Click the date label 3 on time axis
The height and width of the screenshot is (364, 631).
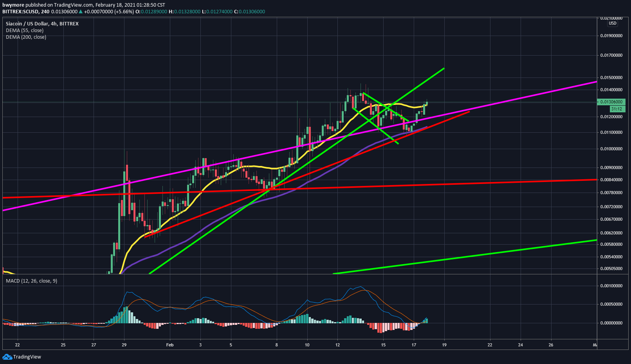pyautogui.click(x=200, y=345)
